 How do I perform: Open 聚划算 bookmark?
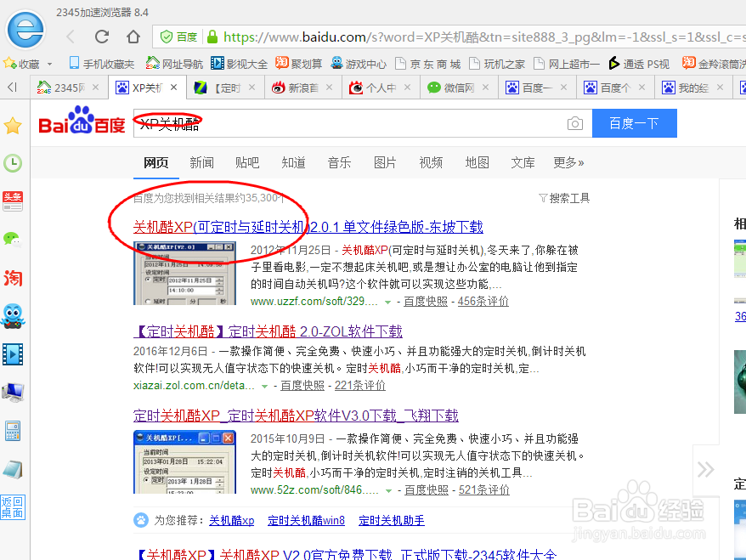(x=299, y=63)
